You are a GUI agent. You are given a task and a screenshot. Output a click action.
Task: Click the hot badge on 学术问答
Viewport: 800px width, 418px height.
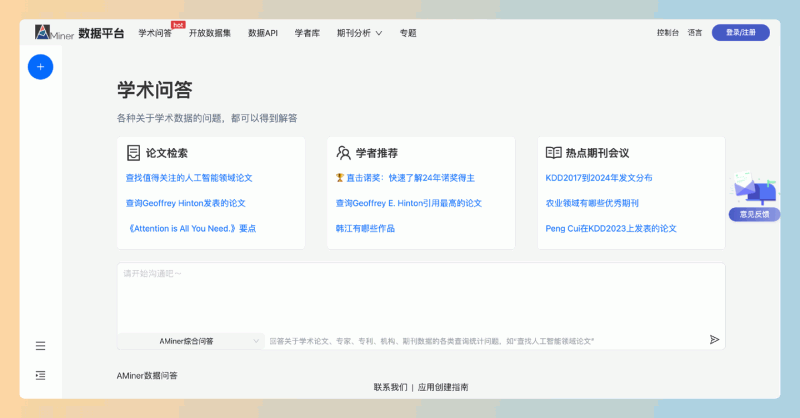(178, 25)
